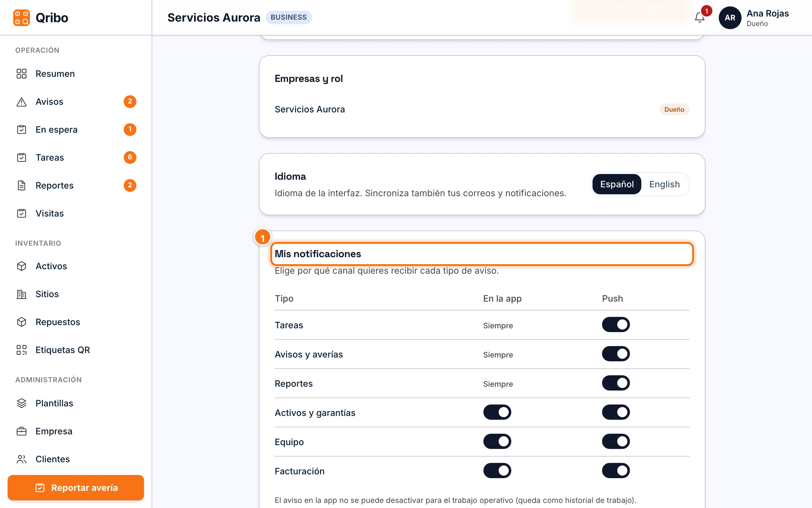Viewport: 812px width, 508px height.
Task: Click the Avisos warning triangle icon
Action: click(22, 102)
